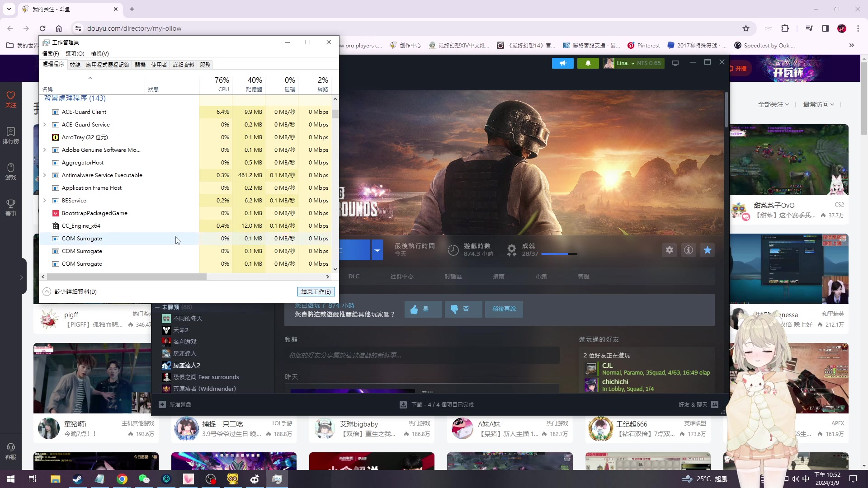Open Douyu 赛事 trophy sidebar icon
Viewport: 868px width, 488px height.
(x=11, y=207)
